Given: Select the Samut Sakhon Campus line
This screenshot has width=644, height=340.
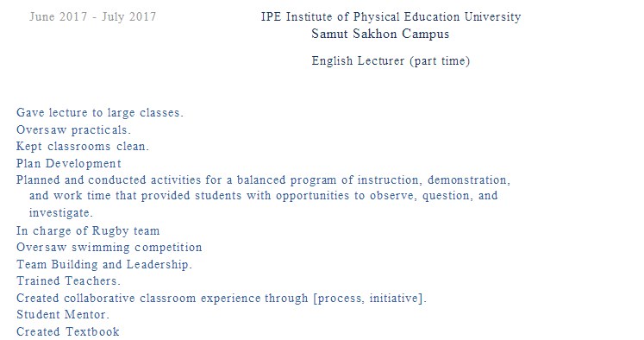Looking at the screenshot, I should tap(380, 34).
